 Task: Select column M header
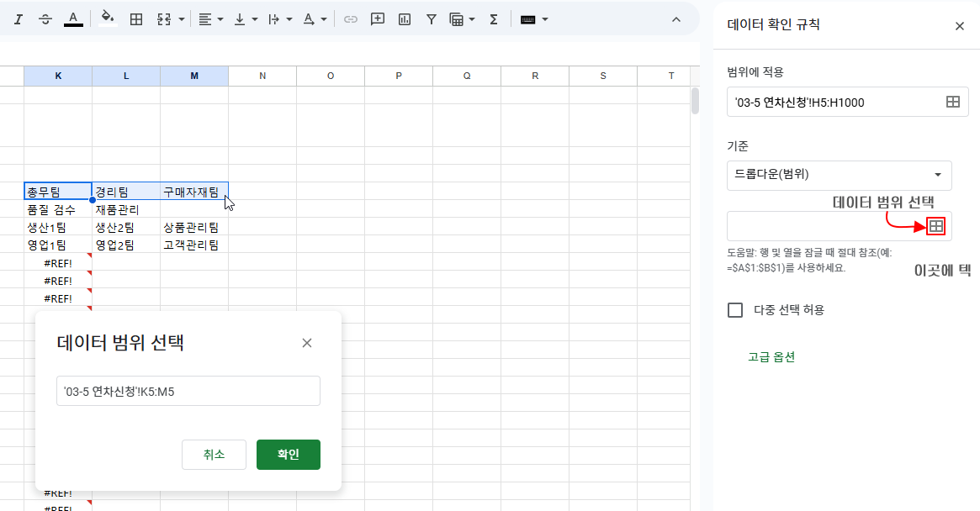pyautogui.click(x=194, y=76)
